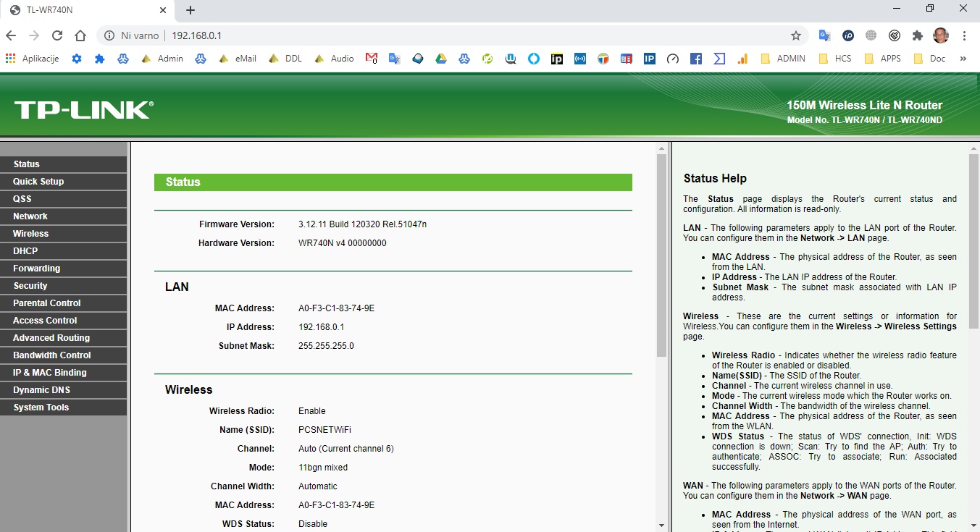The image size is (980, 532).
Task: Open the eMail bookmark
Action: click(x=238, y=59)
